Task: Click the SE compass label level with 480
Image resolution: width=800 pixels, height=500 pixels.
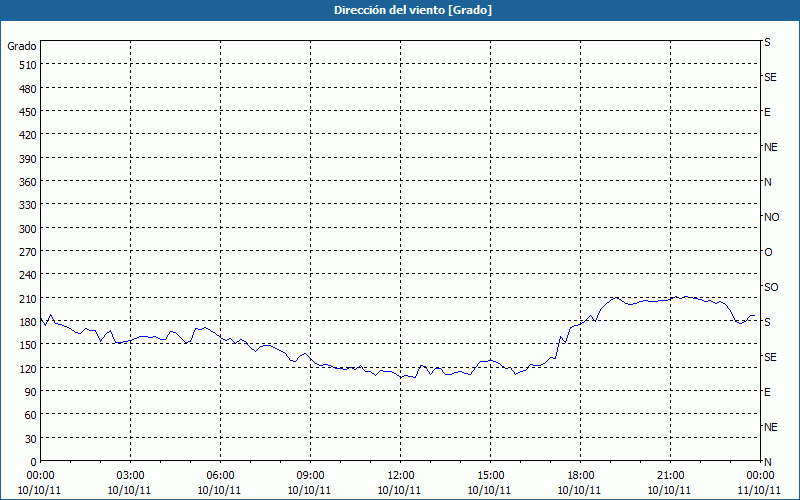Action: coord(770,77)
